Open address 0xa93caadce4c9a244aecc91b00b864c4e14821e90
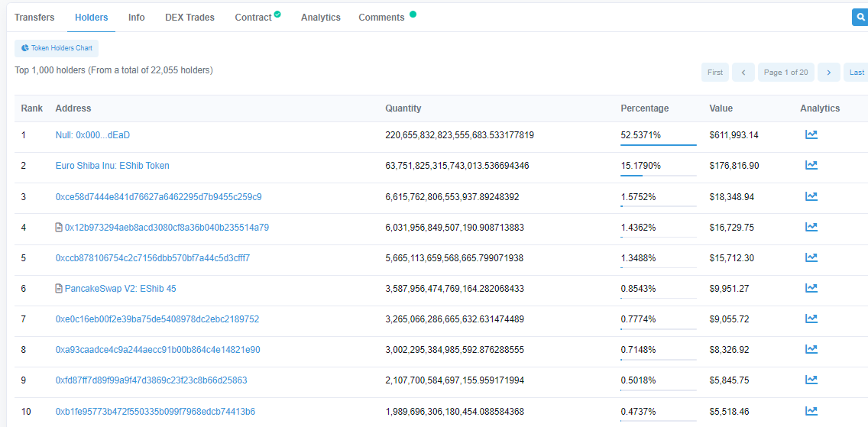Screen dimensions: 868x427 pyautogui.click(x=157, y=350)
